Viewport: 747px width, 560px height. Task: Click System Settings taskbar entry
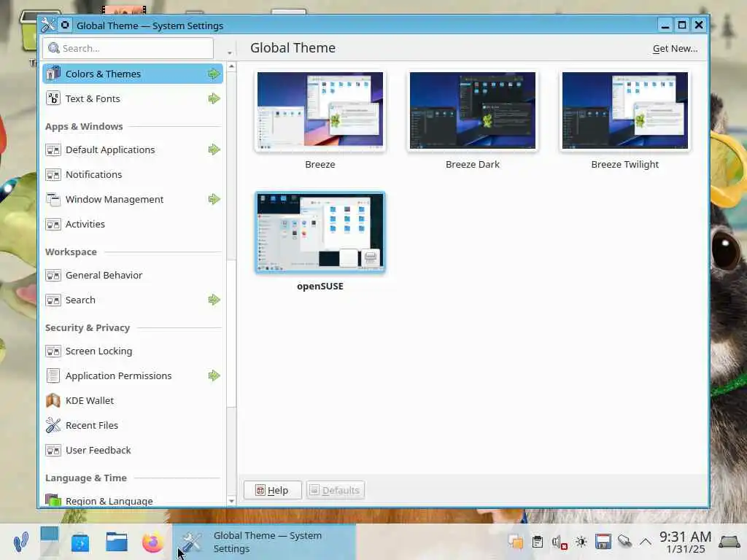(x=264, y=542)
